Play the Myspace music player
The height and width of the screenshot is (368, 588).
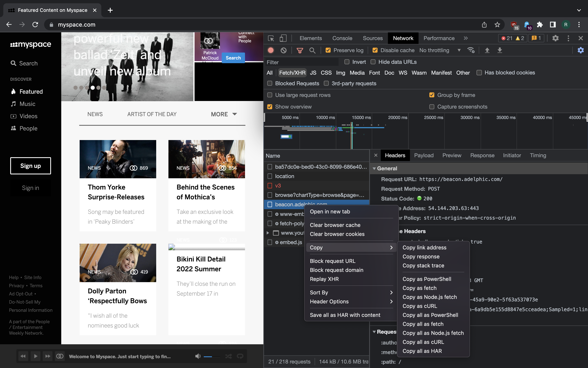(x=36, y=356)
